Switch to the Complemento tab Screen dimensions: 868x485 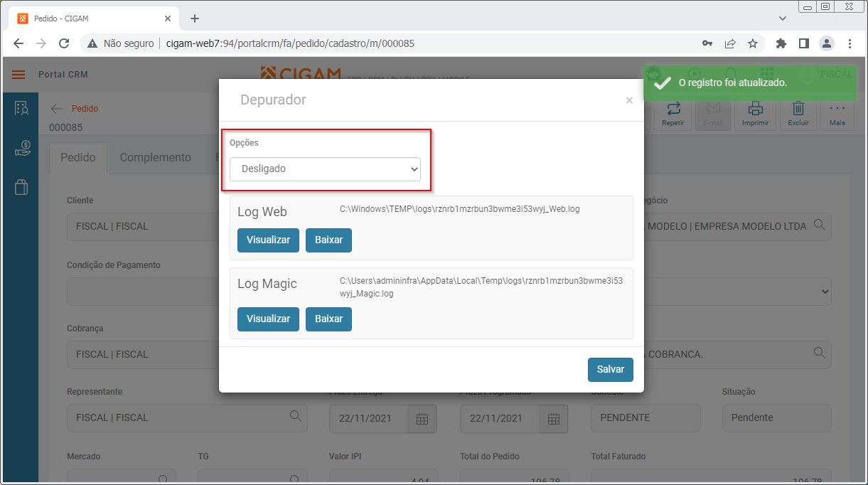coord(155,158)
